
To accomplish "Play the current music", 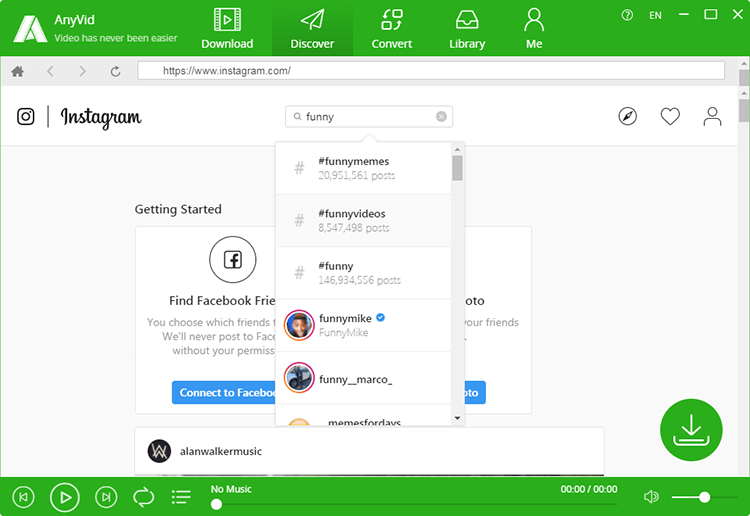I will coord(65,497).
